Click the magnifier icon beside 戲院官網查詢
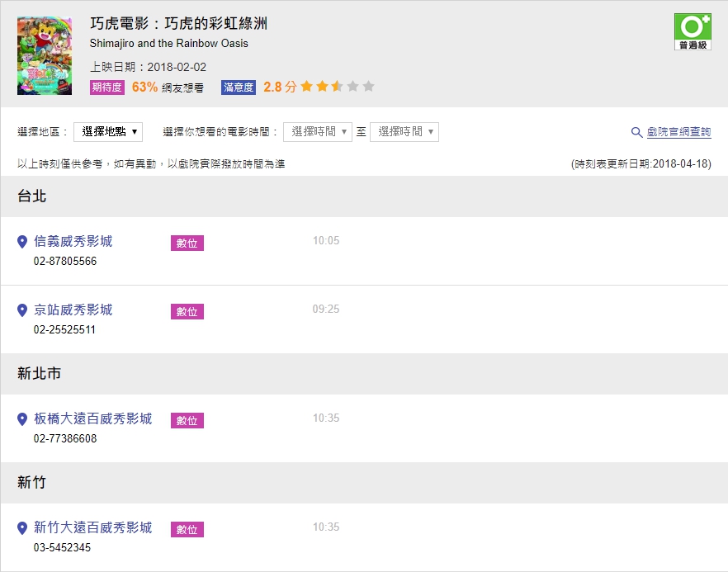The width and height of the screenshot is (728, 572). pyautogui.click(x=637, y=132)
